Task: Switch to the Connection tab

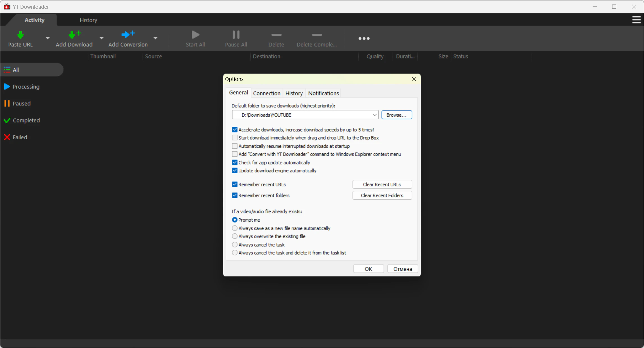Action: point(266,93)
